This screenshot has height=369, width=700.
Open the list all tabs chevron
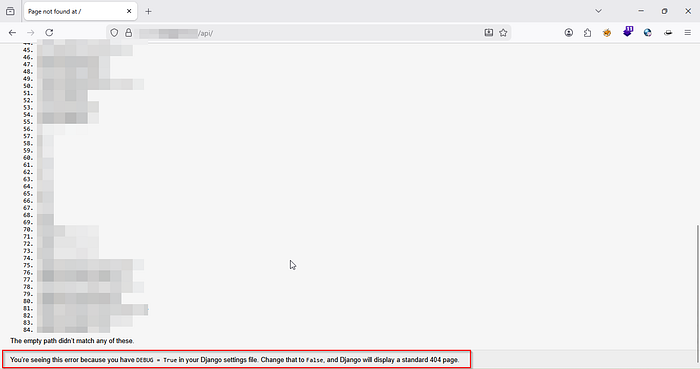pyautogui.click(x=598, y=11)
